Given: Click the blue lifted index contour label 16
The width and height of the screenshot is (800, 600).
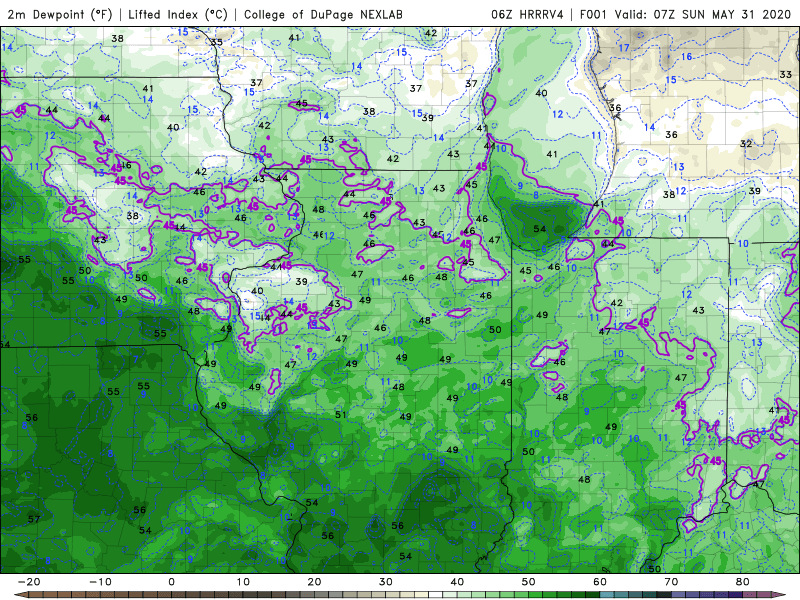Looking at the screenshot, I should click(687, 56).
